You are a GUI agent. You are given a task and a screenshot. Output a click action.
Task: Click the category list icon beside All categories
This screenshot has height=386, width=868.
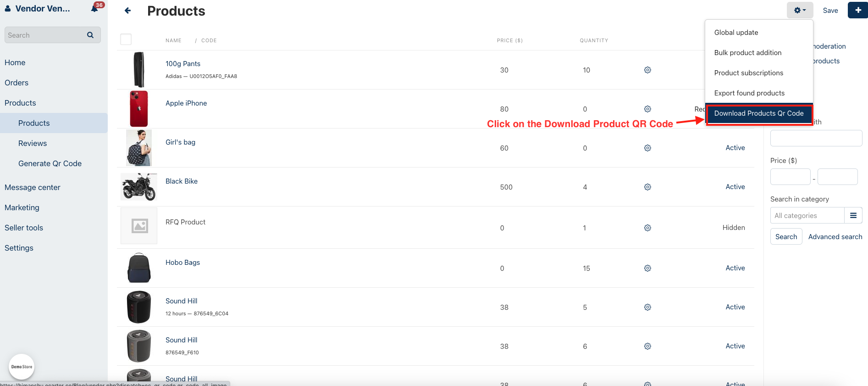click(x=853, y=215)
